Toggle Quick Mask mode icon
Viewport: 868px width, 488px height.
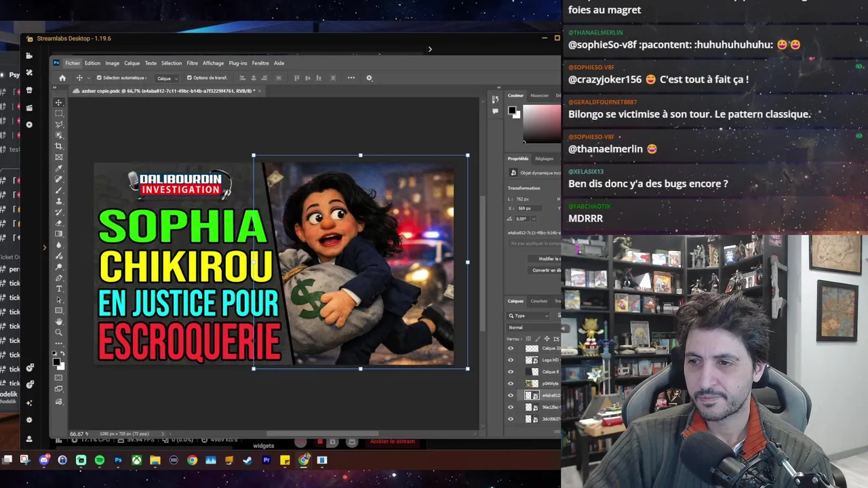coord(58,378)
